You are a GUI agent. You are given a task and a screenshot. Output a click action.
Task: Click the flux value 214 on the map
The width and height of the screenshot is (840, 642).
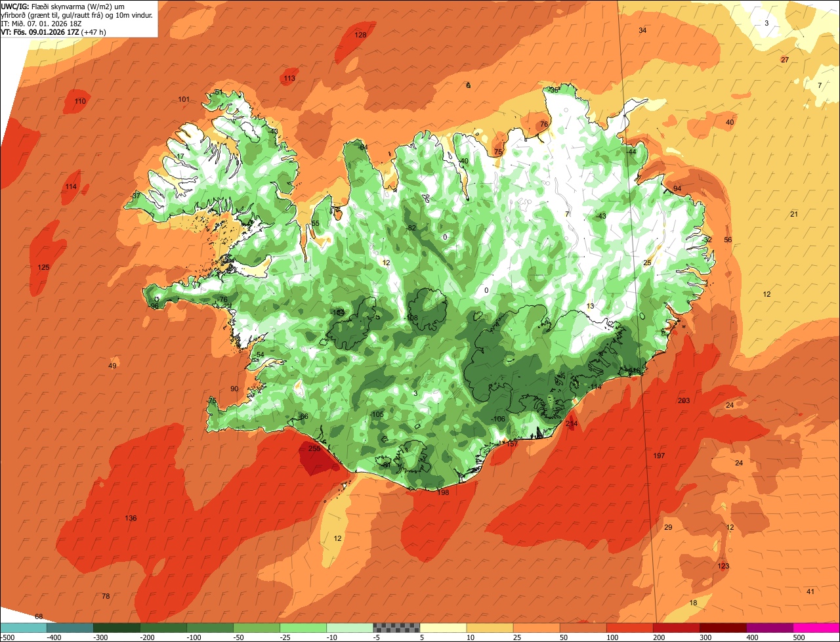tap(572, 424)
